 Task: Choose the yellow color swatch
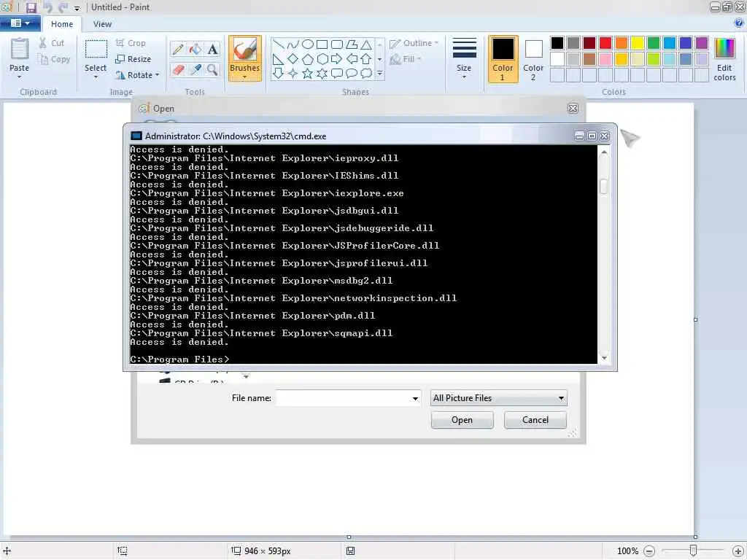tap(638, 43)
